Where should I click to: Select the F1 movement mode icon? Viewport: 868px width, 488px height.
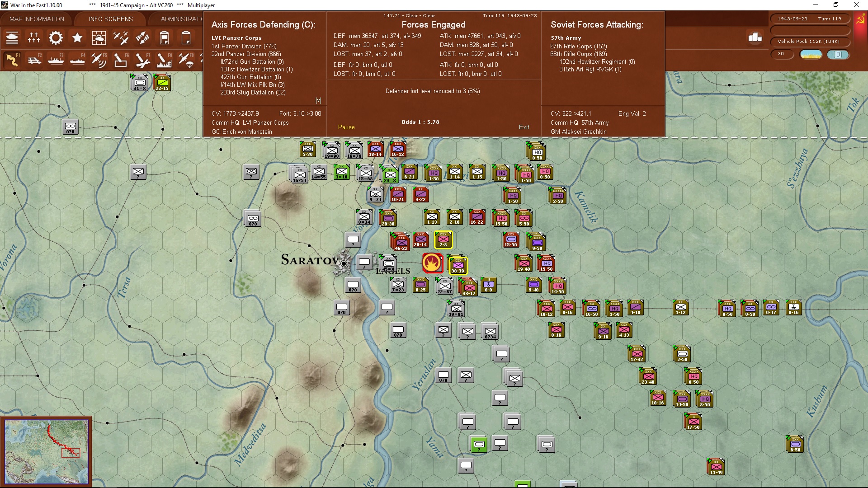[12, 60]
